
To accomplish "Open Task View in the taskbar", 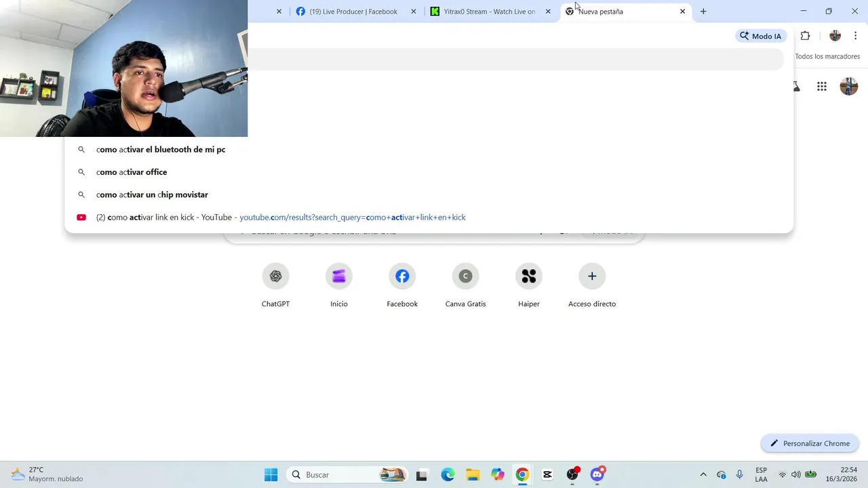I will 422,474.
